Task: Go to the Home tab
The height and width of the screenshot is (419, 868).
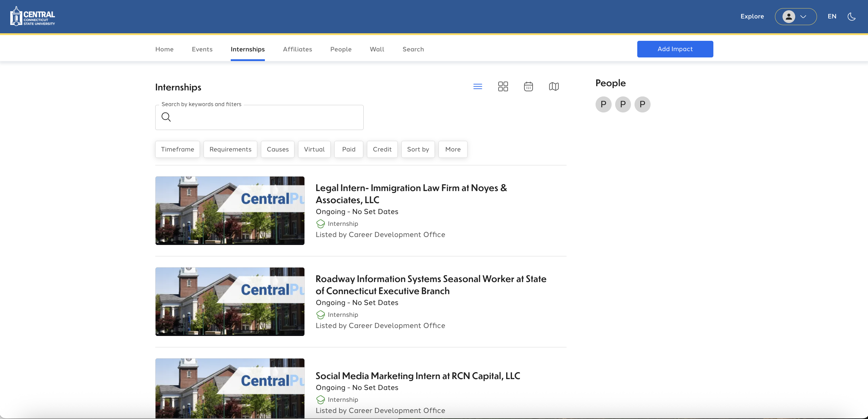Action: (164, 49)
